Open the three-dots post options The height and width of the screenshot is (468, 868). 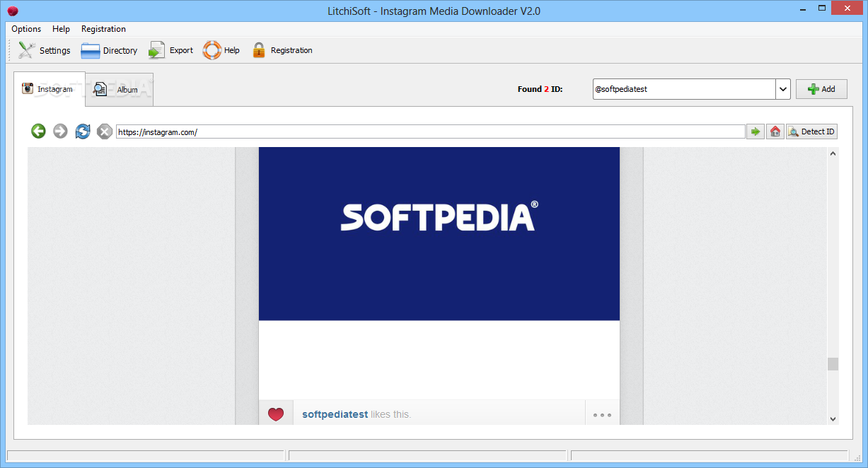602,415
